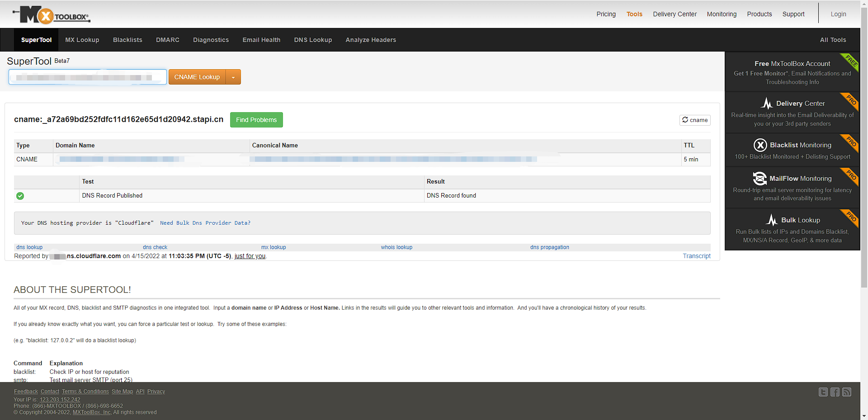This screenshot has height=420, width=868.
Task: Open Delivery Center in top menu
Action: tap(675, 14)
